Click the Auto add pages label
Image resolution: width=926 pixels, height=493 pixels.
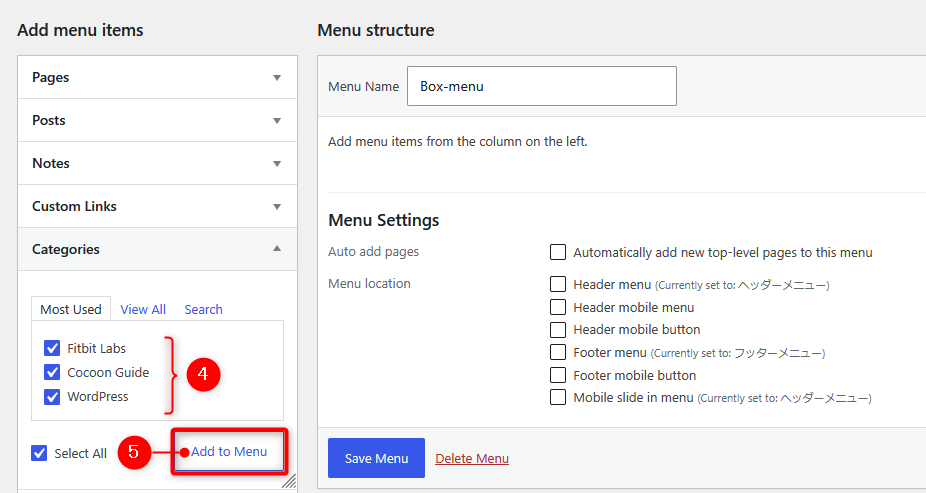pyautogui.click(x=373, y=252)
